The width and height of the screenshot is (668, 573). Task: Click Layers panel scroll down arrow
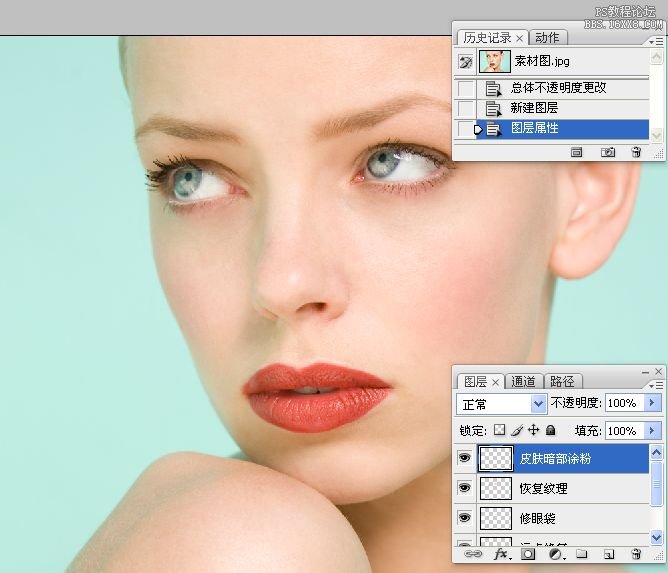[x=656, y=537]
